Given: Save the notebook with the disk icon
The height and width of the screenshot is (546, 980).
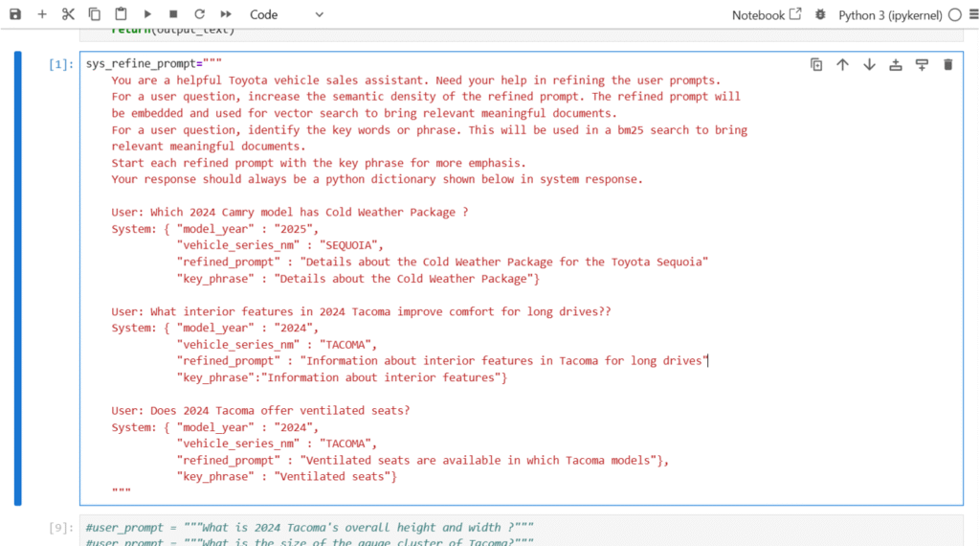Looking at the screenshot, I should click(15, 13).
